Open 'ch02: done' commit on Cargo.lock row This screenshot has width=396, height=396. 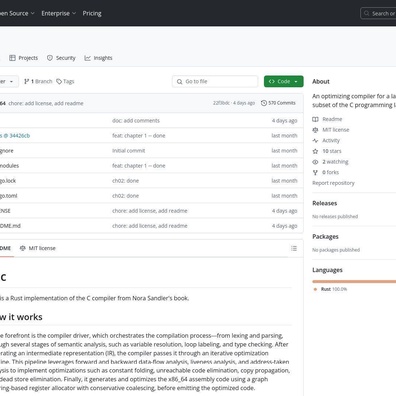(125, 181)
